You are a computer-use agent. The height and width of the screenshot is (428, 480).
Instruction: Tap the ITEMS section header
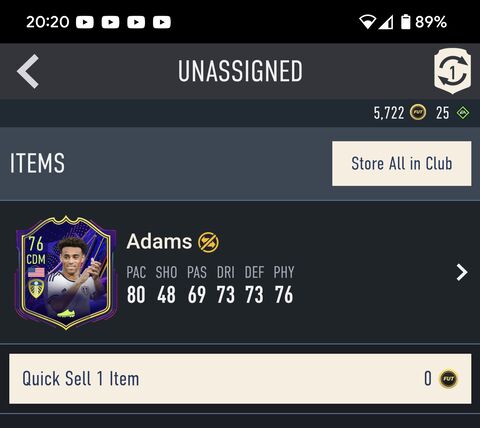37,163
